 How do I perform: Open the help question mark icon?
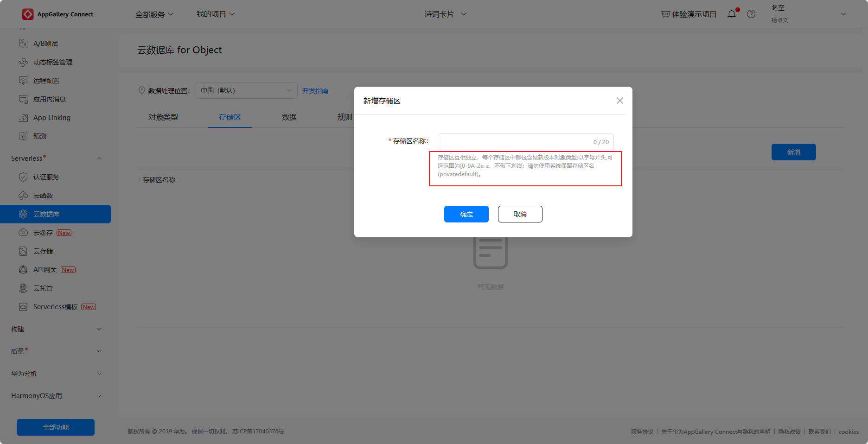click(751, 14)
